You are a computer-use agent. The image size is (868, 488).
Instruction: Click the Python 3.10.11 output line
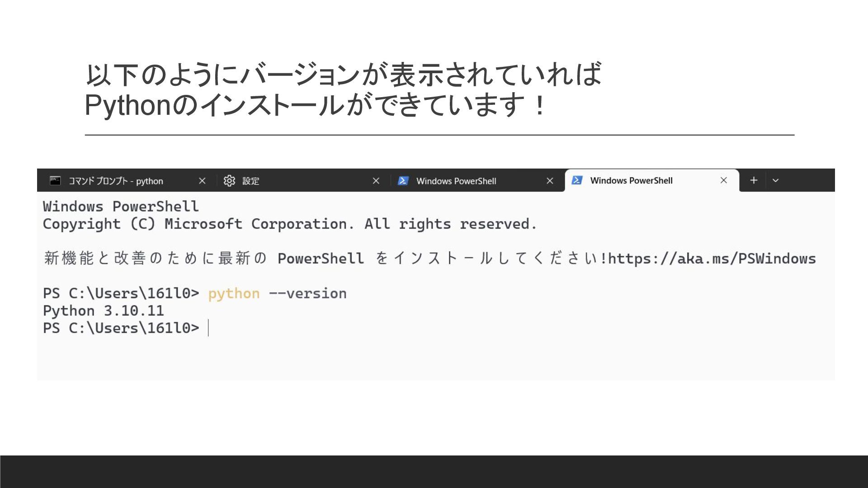point(103,311)
